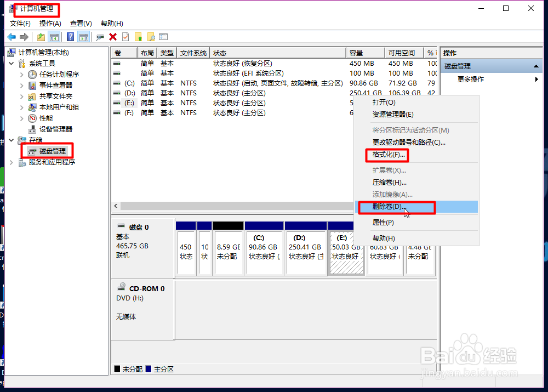Collapse the 存储 tree node
This screenshot has width=548, height=392.
tap(11, 140)
